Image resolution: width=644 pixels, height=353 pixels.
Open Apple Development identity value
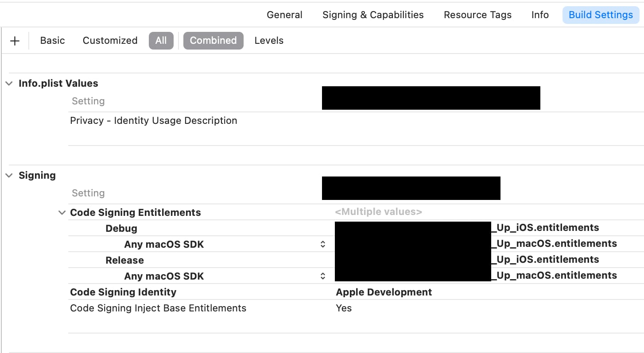pos(384,292)
